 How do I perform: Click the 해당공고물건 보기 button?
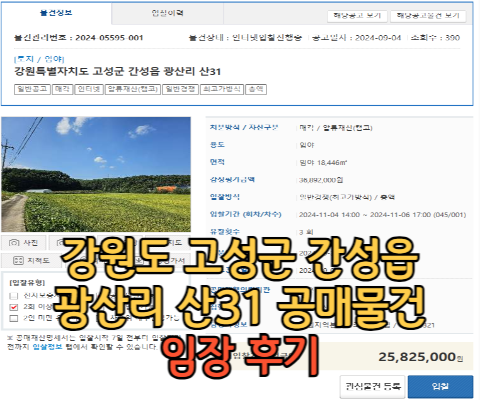coord(428,16)
